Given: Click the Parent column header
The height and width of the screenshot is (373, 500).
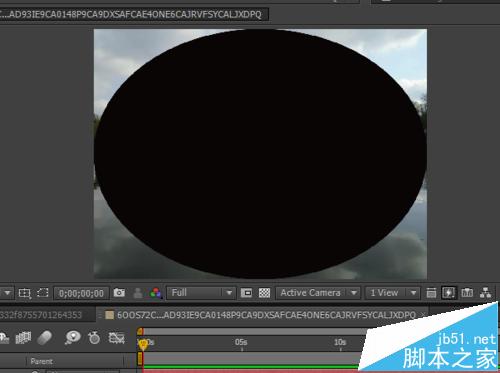Looking at the screenshot, I should (41, 361).
